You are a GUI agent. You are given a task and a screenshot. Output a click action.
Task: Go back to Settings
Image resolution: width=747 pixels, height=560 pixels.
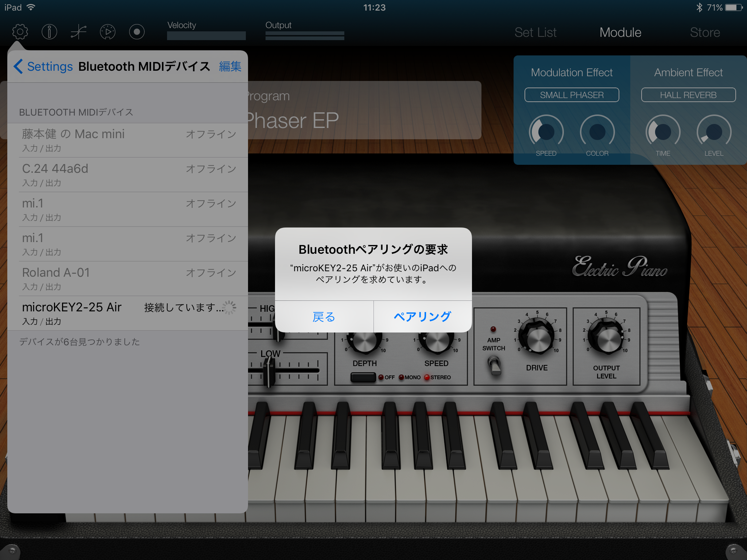pos(43,66)
